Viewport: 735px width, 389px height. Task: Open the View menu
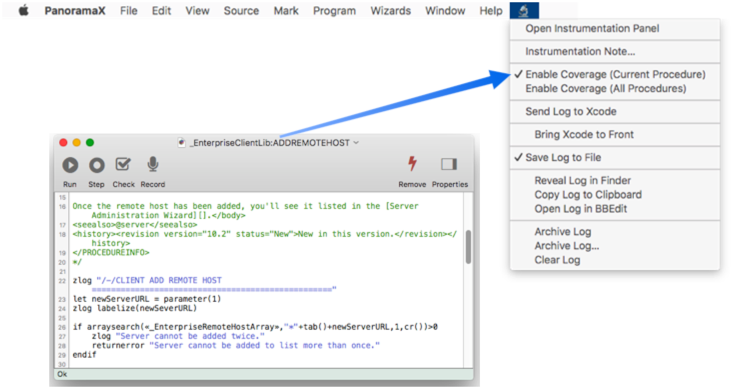click(x=197, y=11)
